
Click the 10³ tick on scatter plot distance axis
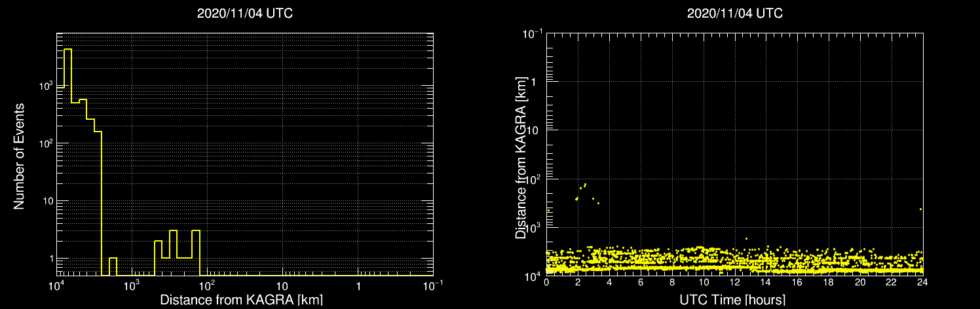[x=533, y=227]
